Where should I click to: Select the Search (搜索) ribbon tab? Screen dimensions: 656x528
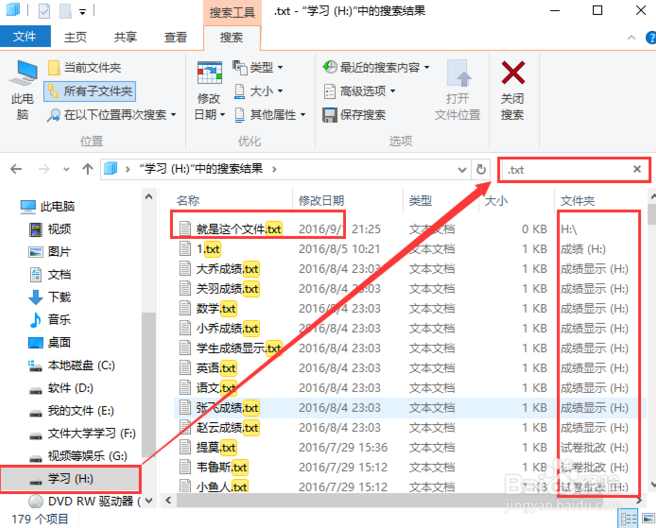[232, 38]
